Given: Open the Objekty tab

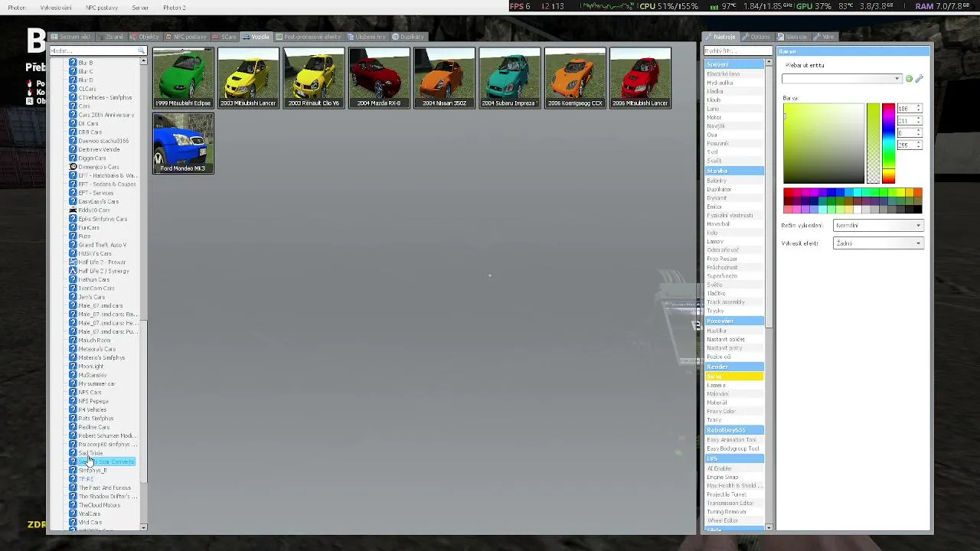Looking at the screenshot, I should tap(145, 37).
